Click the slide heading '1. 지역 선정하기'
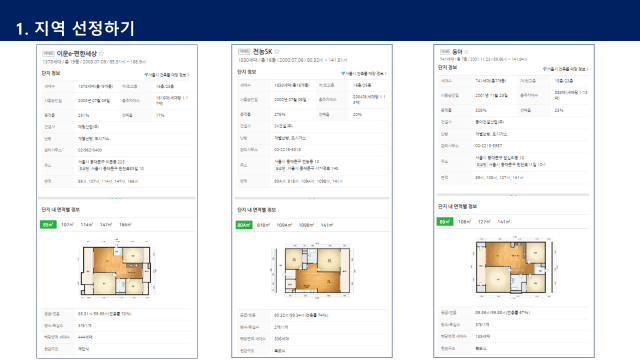This screenshot has width=640, height=360. (75, 28)
